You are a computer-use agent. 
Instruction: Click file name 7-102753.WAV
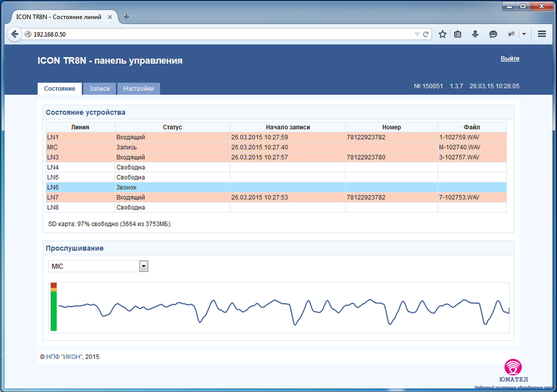coord(459,197)
